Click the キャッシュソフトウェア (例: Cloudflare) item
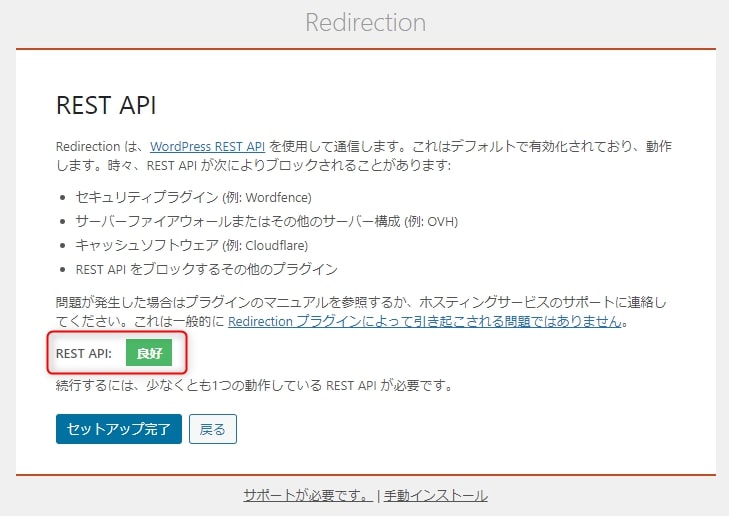Image resolution: width=729 pixels, height=516 pixels. [x=192, y=245]
